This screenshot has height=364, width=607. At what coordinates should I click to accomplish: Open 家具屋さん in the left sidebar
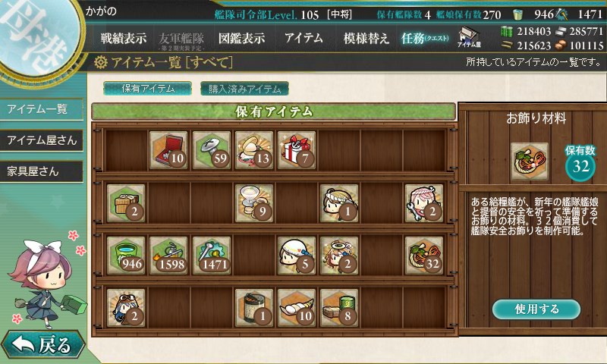tap(42, 171)
